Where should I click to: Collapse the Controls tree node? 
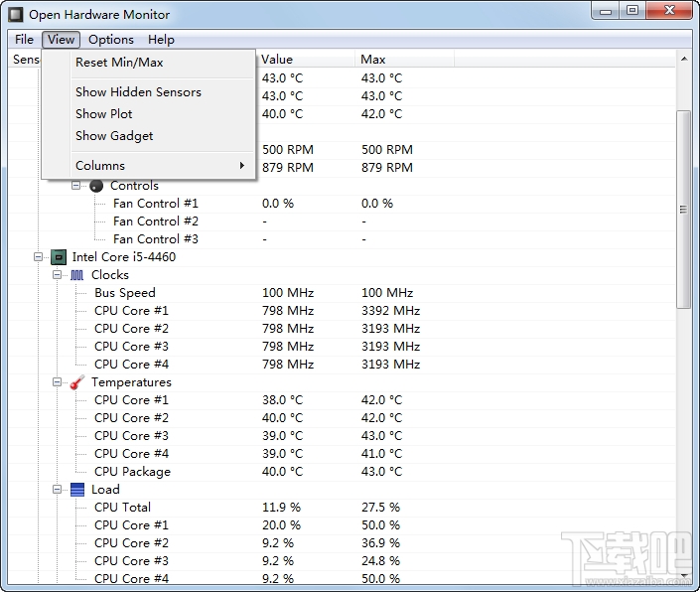pos(75,186)
